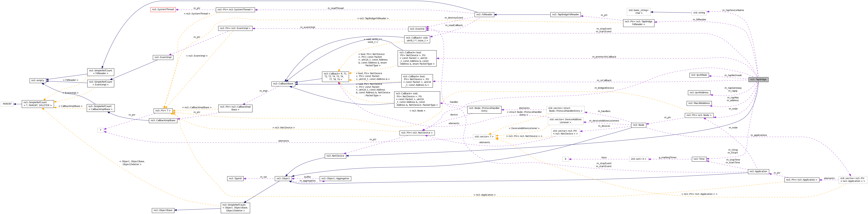The width and height of the screenshot is (868, 214).
Task: Open ns3::Ptr< ns3::EventImpl > node
Action: (235, 28)
